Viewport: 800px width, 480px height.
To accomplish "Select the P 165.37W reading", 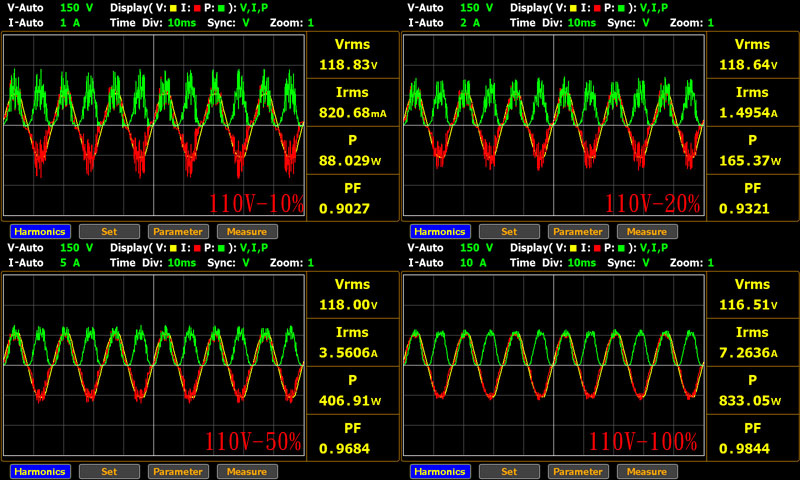I will pyautogui.click(x=753, y=150).
